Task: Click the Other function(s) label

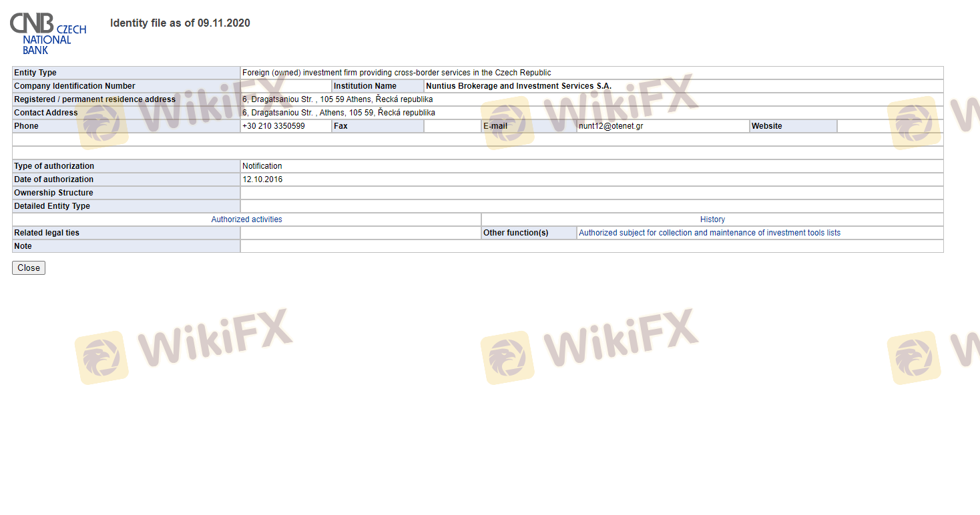Action: point(516,233)
